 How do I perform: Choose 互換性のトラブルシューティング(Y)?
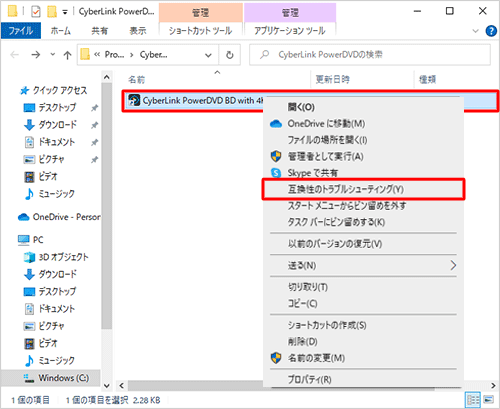(363, 189)
